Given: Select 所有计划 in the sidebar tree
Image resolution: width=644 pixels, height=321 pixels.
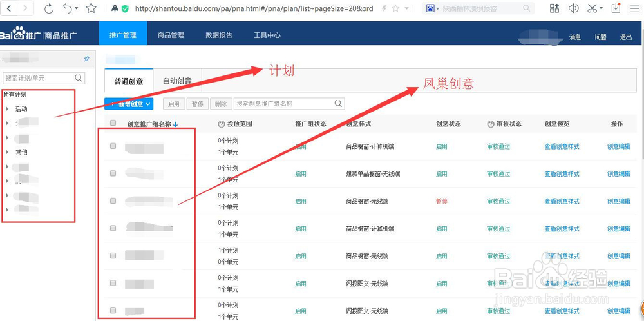Looking at the screenshot, I should click(x=15, y=95).
